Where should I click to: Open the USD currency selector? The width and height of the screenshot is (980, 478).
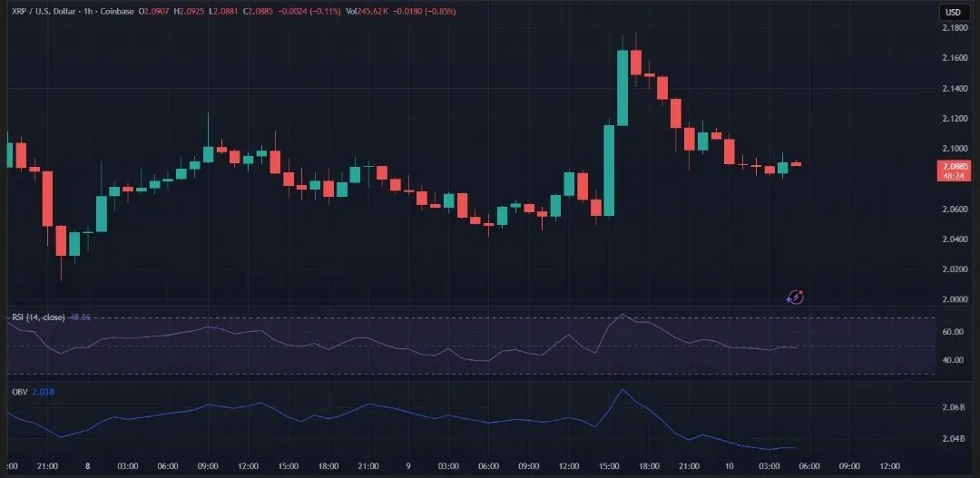pyautogui.click(x=953, y=12)
